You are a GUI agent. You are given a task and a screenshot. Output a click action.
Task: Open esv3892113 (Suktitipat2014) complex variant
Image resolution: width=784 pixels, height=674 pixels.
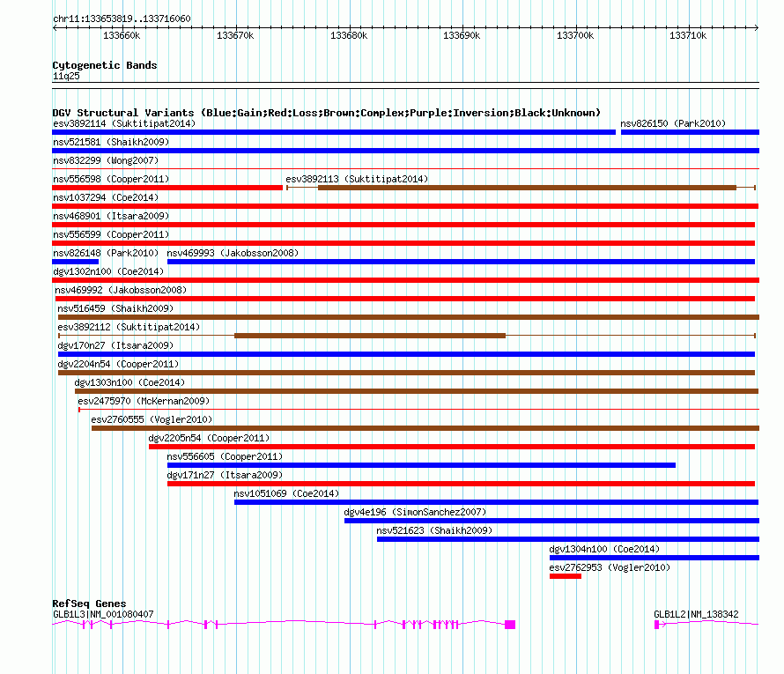point(357,179)
